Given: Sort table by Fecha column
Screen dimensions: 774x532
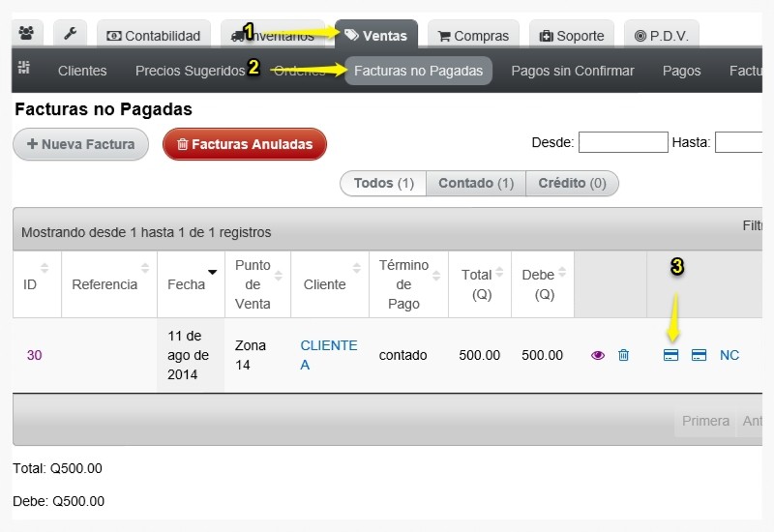Looking at the screenshot, I should [191, 284].
